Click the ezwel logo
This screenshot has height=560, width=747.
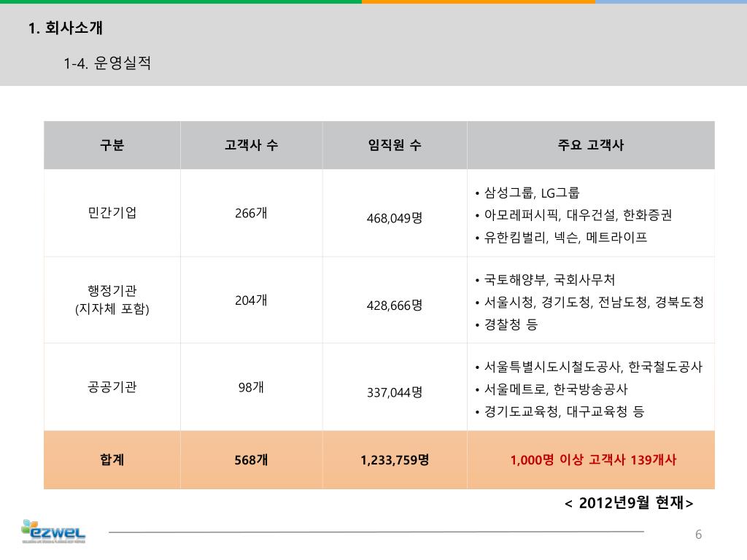click(53, 532)
